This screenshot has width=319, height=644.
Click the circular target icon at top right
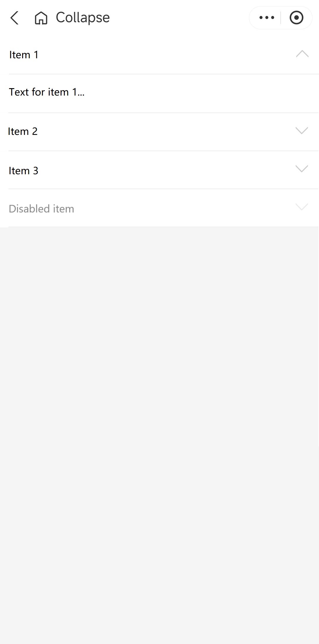click(x=296, y=18)
